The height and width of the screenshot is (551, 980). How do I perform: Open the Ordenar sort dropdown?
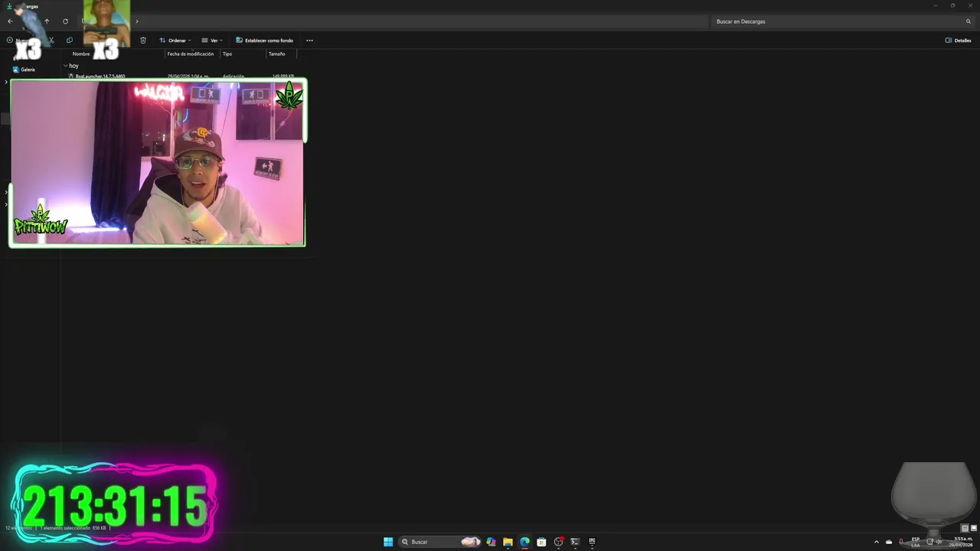(x=175, y=40)
